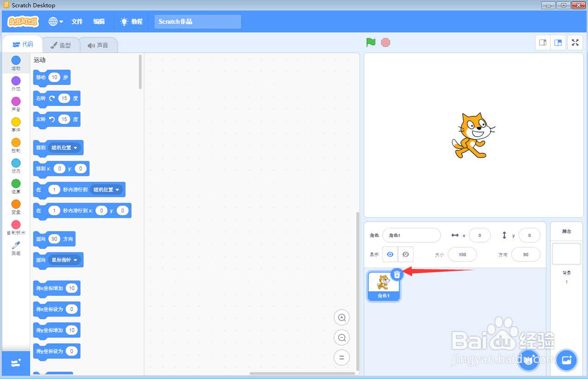Screen dimensions: 588x379
Task: Click the add extension button
Action: (16, 363)
